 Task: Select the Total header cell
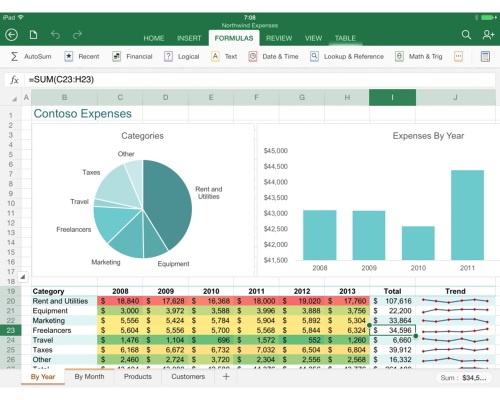(392, 291)
